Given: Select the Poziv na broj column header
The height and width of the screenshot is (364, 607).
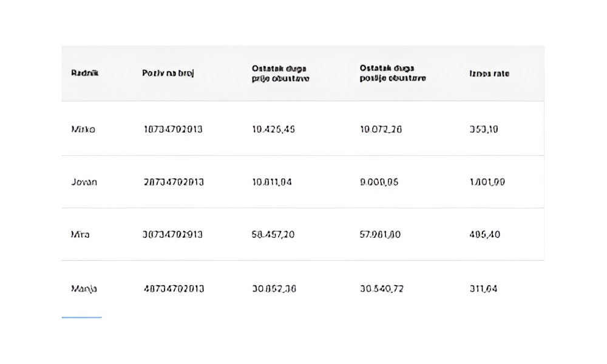Looking at the screenshot, I should point(168,73).
